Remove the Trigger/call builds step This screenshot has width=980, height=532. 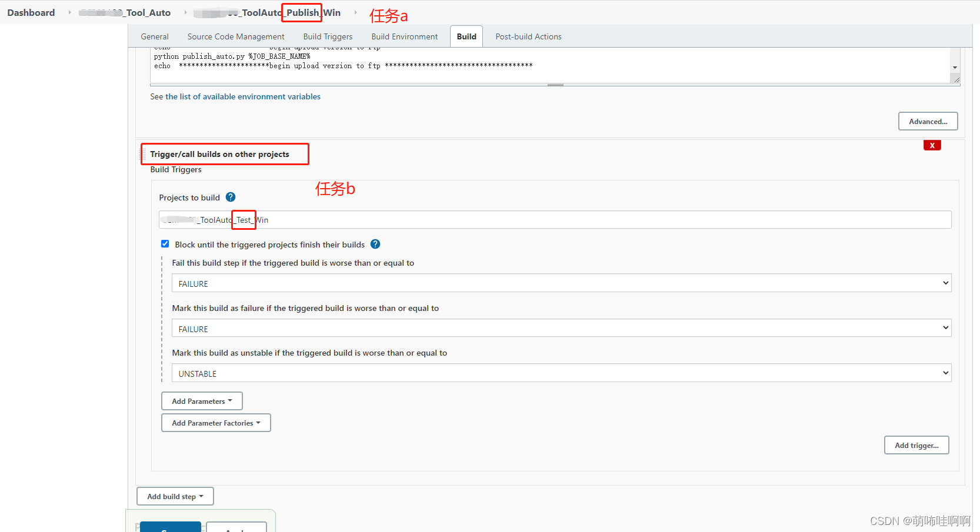[x=932, y=145]
